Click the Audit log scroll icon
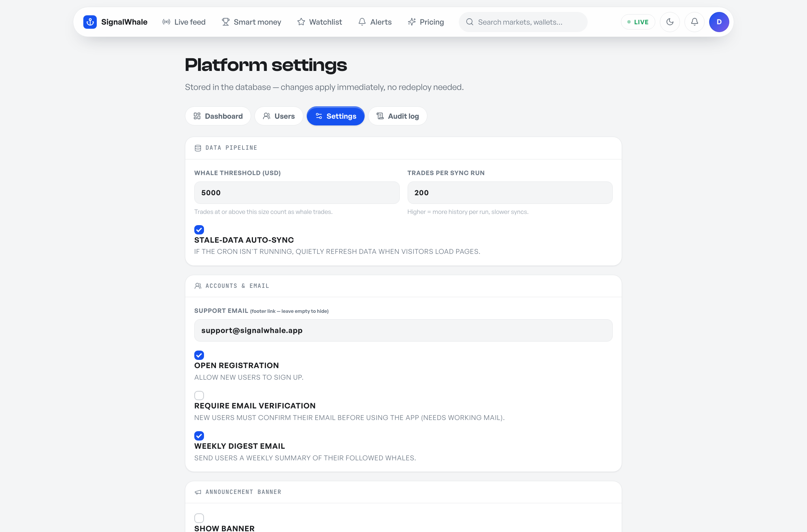 [380, 116]
